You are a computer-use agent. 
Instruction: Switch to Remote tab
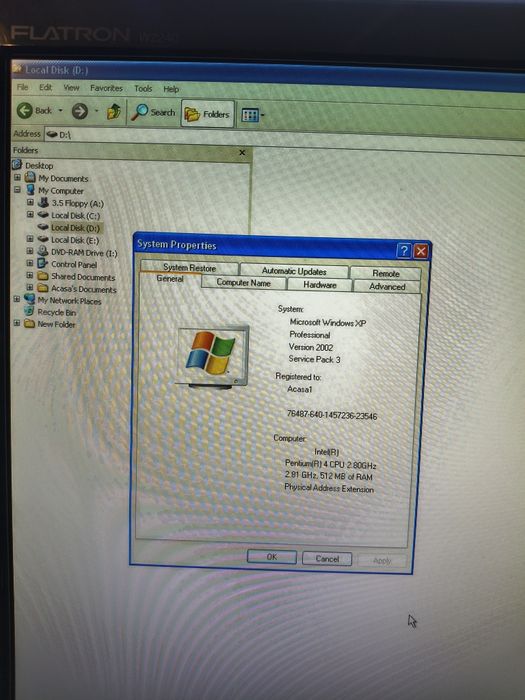(x=386, y=273)
